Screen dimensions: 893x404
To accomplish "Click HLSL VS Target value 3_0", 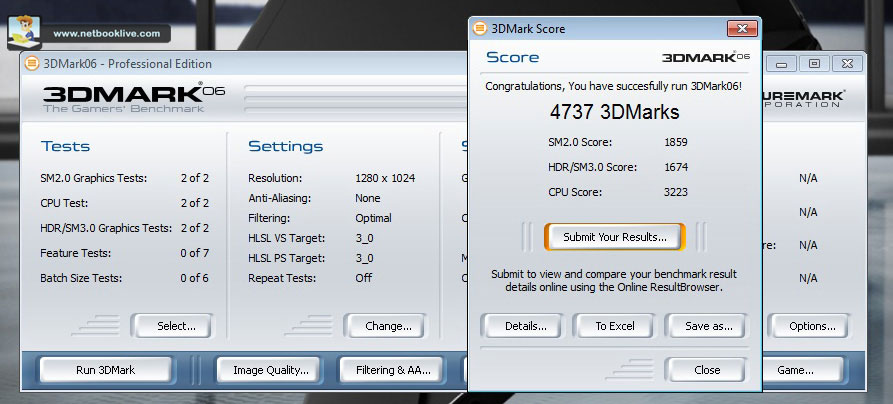I will pyautogui.click(x=364, y=238).
